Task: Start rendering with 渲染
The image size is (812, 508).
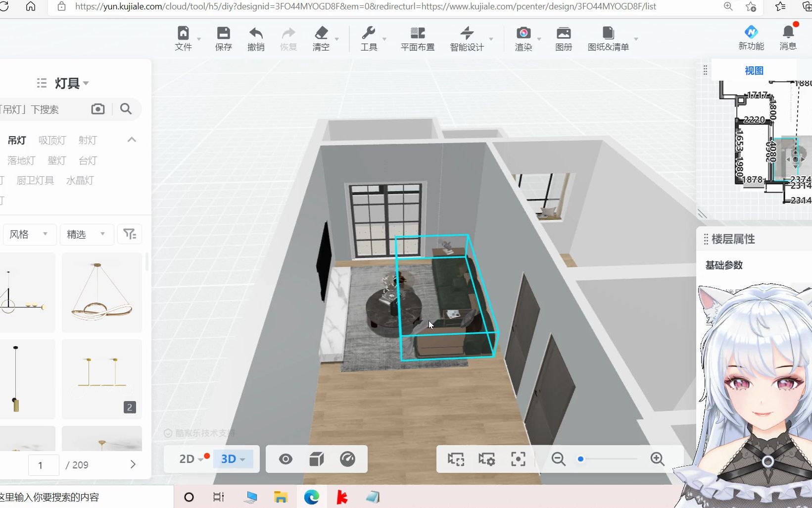Action: (524, 39)
